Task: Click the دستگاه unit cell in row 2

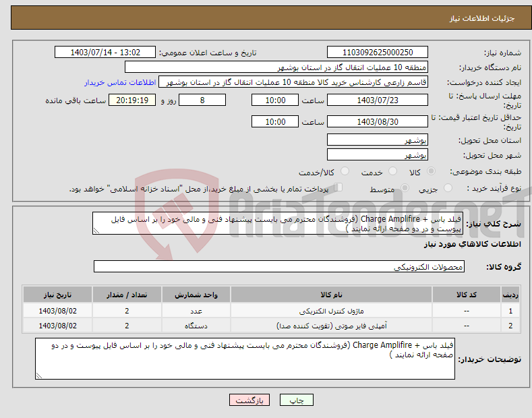Action: pos(196,326)
